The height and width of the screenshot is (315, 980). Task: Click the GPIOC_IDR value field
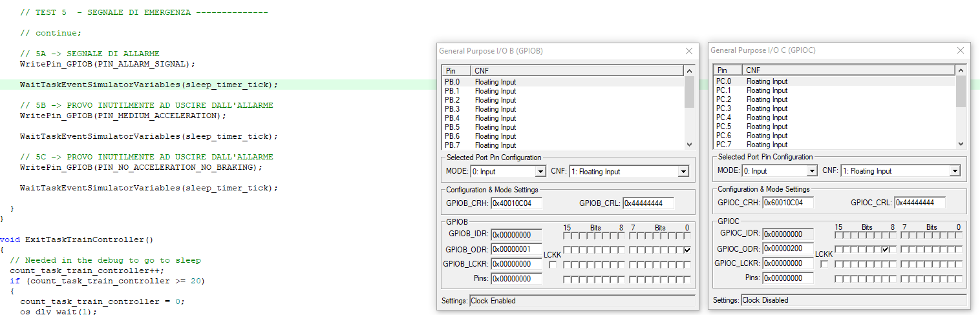[x=788, y=234]
